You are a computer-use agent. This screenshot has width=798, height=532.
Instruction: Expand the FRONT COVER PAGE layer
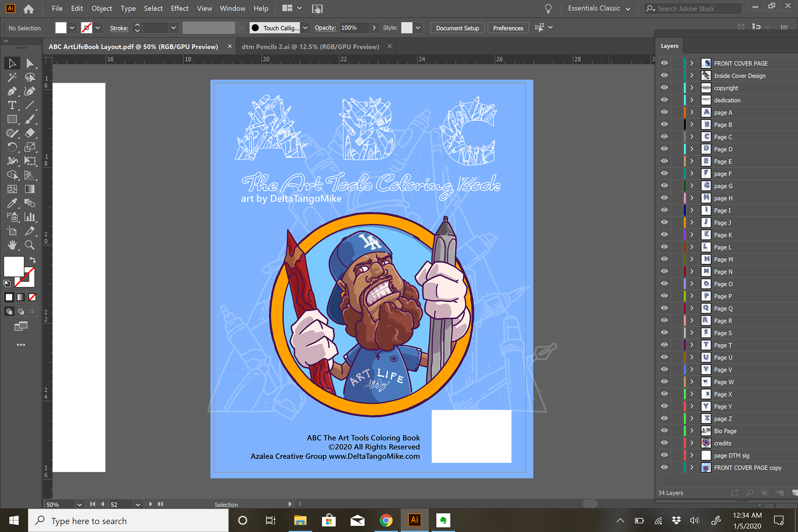point(692,63)
